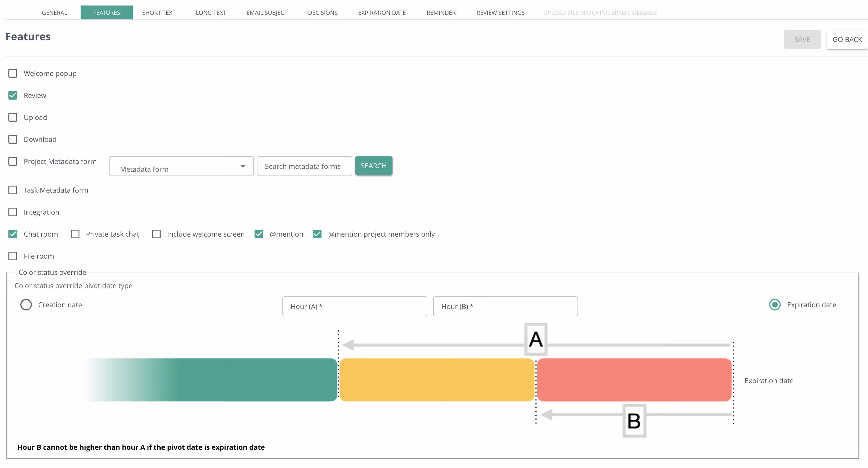The width and height of the screenshot is (868, 468).
Task: Go to the REMINDER tab
Action: point(441,12)
